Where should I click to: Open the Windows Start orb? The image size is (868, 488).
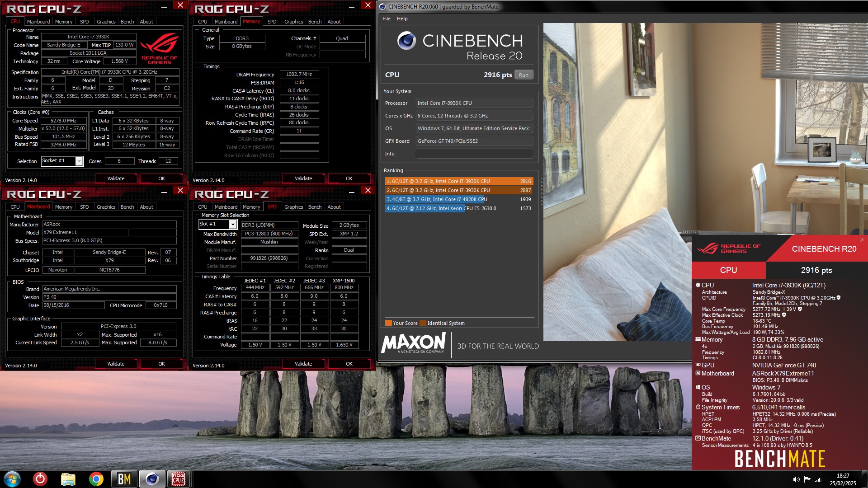click(12, 479)
